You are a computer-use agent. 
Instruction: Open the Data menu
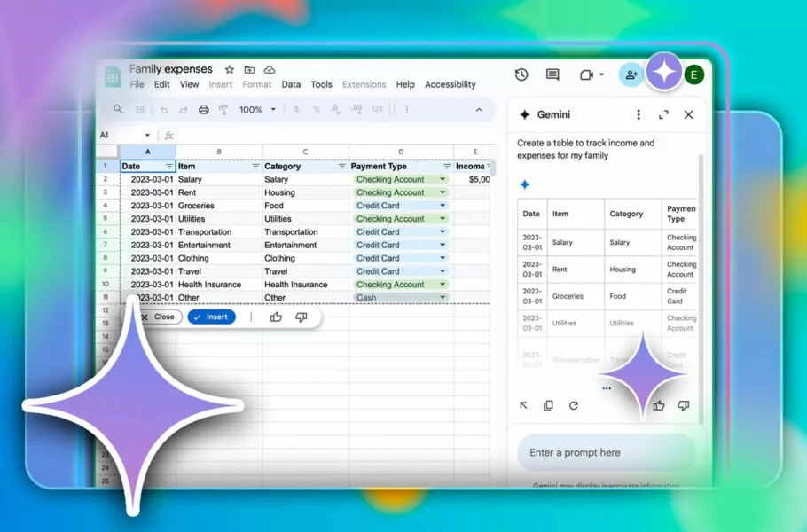tap(291, 84)
